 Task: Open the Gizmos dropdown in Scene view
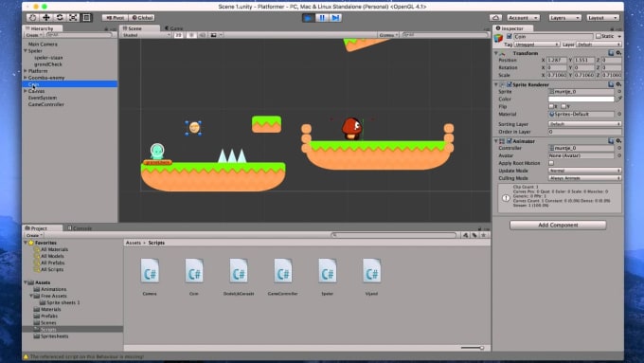pyautogui.click(x=388, y=35)
